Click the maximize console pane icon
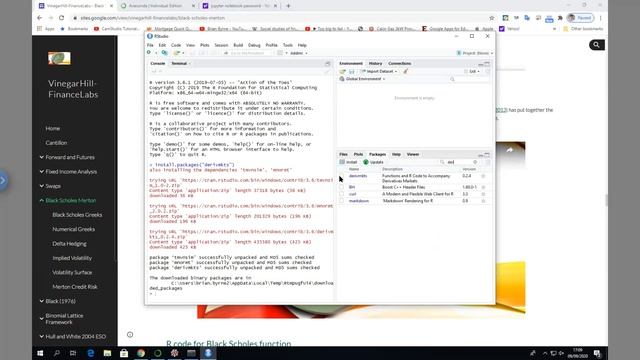The image size is (640, 360). pyautogui.click(x=327, y=64)
